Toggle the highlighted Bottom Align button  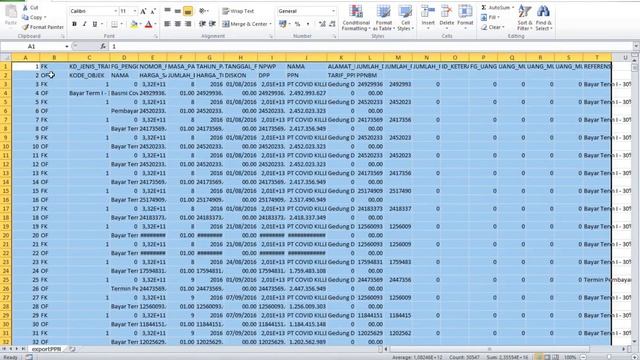[x=188, y=11]
